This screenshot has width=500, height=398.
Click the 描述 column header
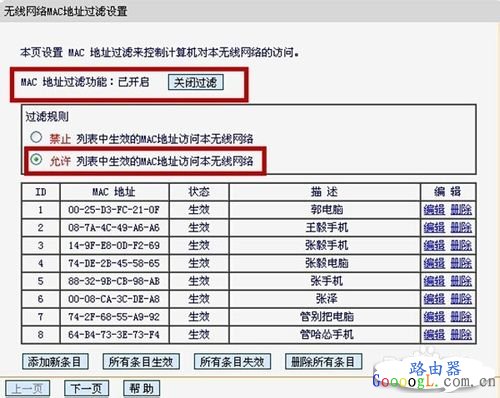[x=324, y=192]
